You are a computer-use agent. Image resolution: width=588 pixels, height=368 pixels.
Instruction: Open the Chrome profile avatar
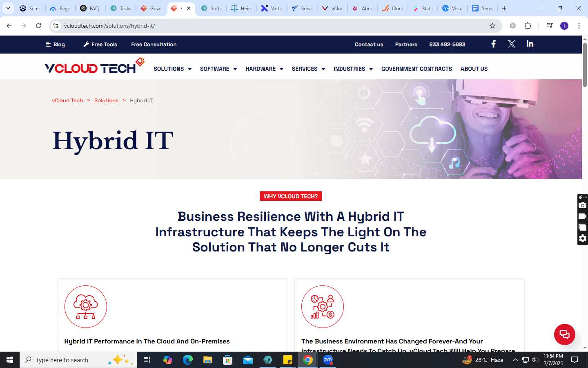pyautogui.click(x=564, y=26)
